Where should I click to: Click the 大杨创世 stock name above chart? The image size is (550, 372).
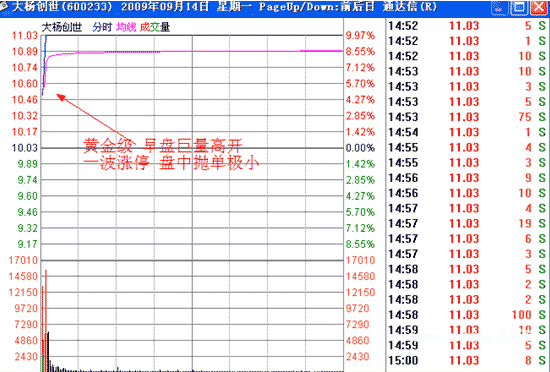click(x=62, y=27)
